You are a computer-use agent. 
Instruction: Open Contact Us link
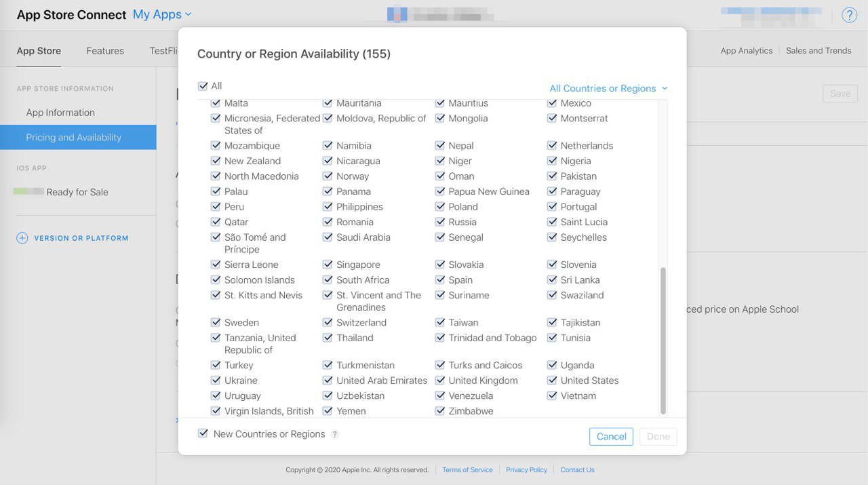(577, 469)
